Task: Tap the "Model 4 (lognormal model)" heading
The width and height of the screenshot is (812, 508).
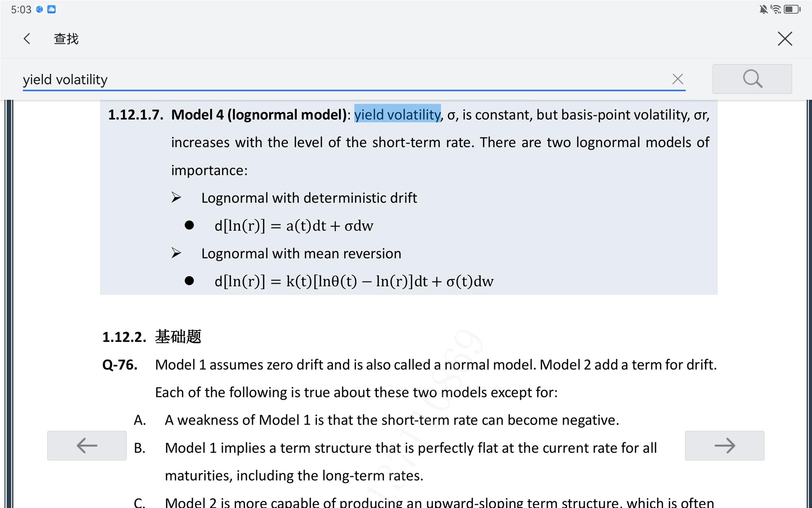Action: pos(259,115)
